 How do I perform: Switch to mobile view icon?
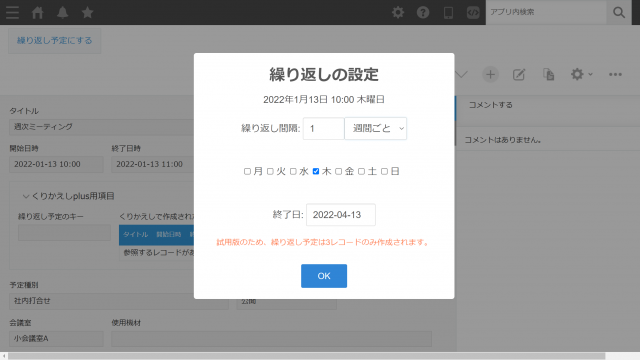click(448, 12)
